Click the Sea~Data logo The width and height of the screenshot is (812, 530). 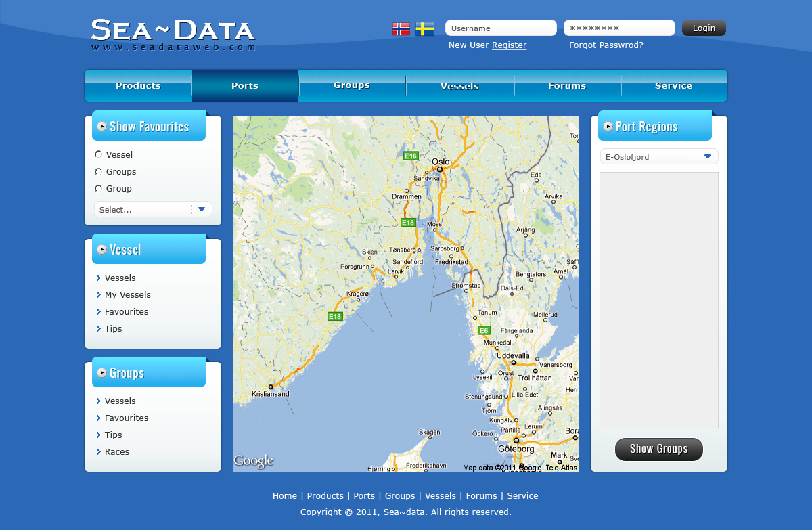click(x=173, y=34)
